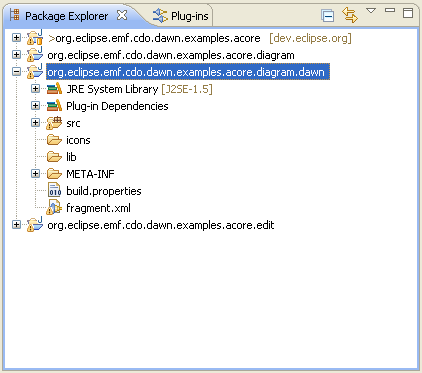The height and width of the screenshot is (373, 422).
Task: Select the JRE System Library entry
Action: coord(112,89)
